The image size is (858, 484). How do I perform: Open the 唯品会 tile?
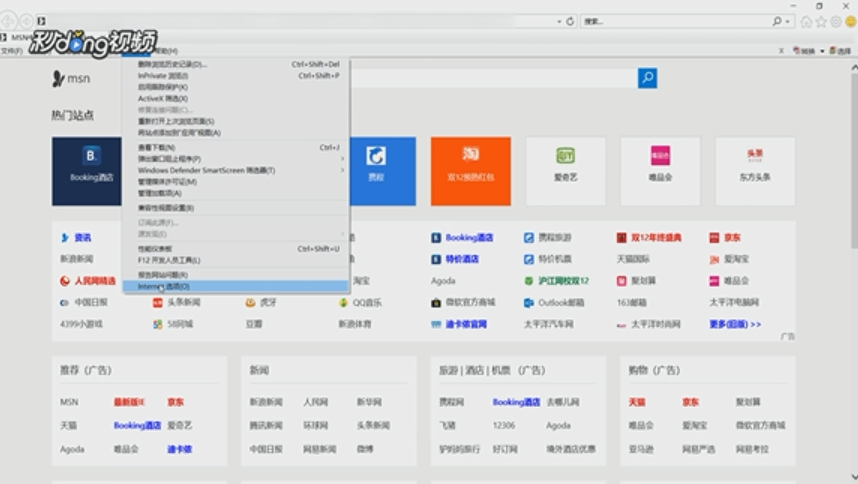[x=660, y=171]
